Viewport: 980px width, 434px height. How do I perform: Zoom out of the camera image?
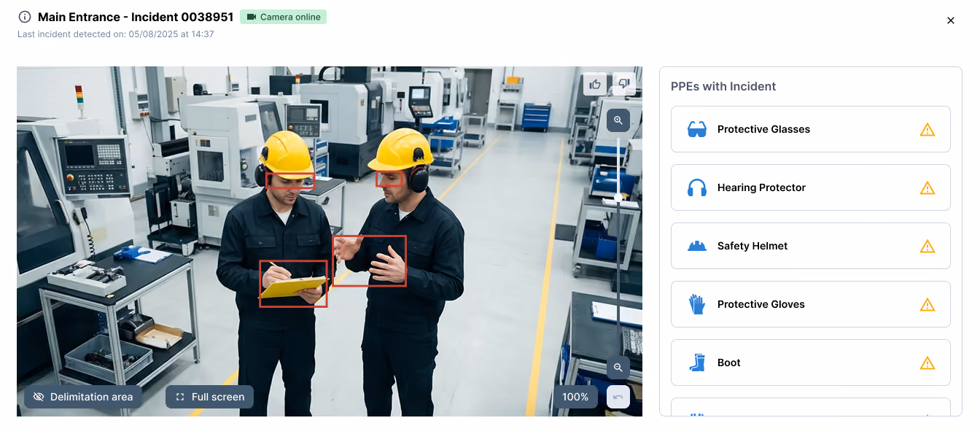(618, 368)
